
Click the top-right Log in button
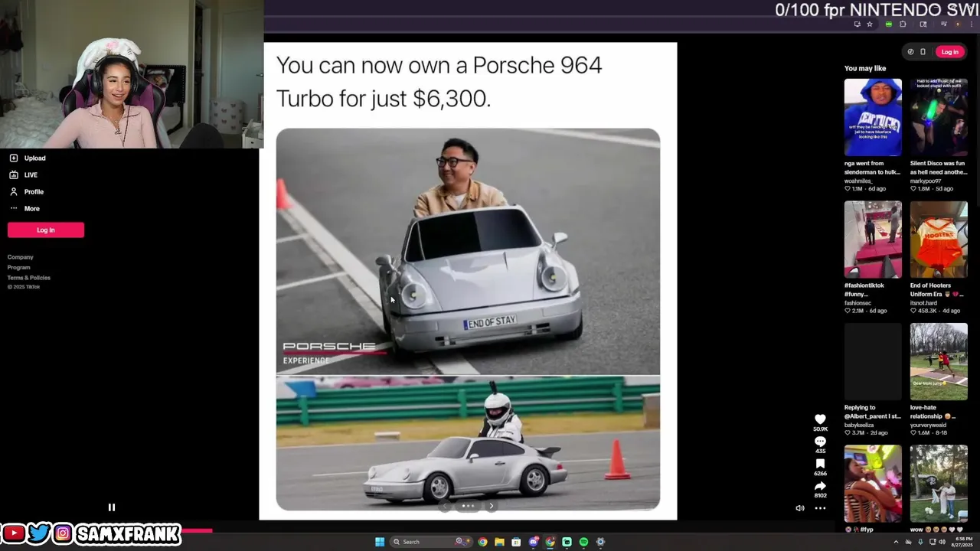click(x=950, y=51)
